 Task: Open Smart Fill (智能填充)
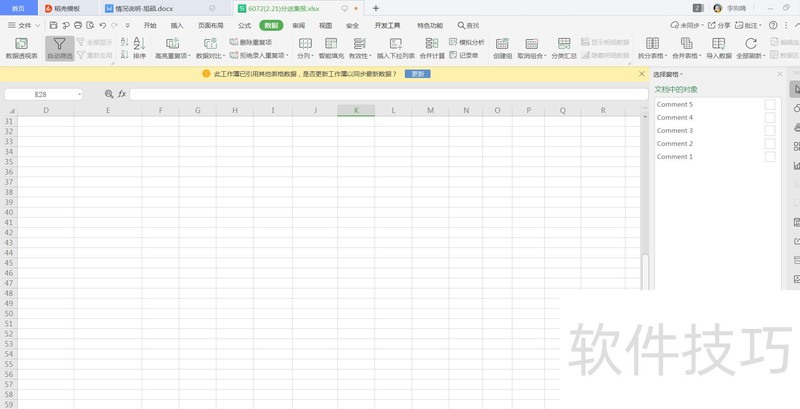click(x=331, y=49)
